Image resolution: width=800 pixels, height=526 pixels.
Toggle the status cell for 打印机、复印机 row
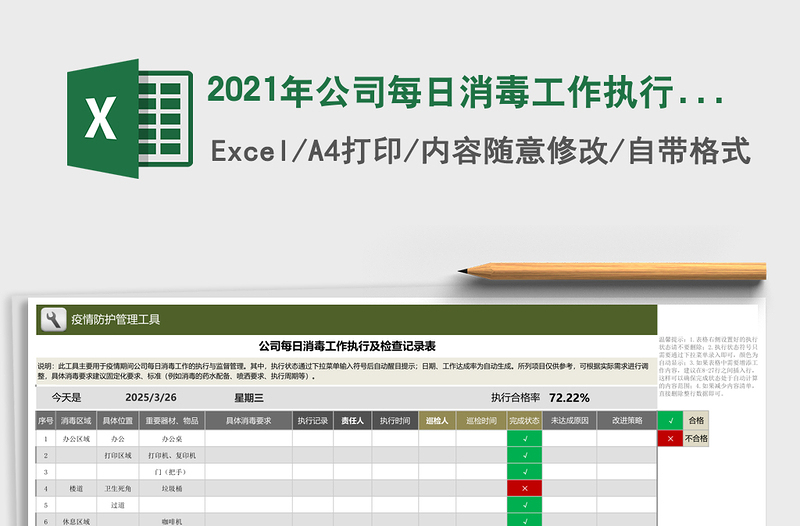524,455
